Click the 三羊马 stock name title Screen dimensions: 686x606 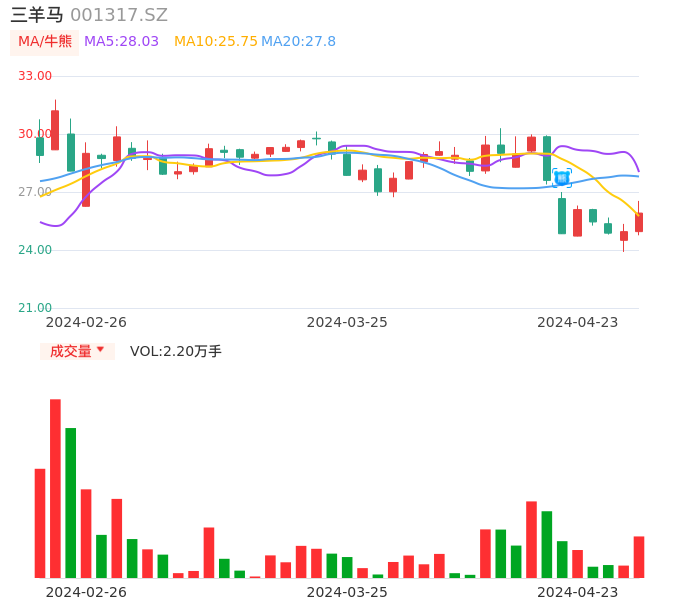37,15
